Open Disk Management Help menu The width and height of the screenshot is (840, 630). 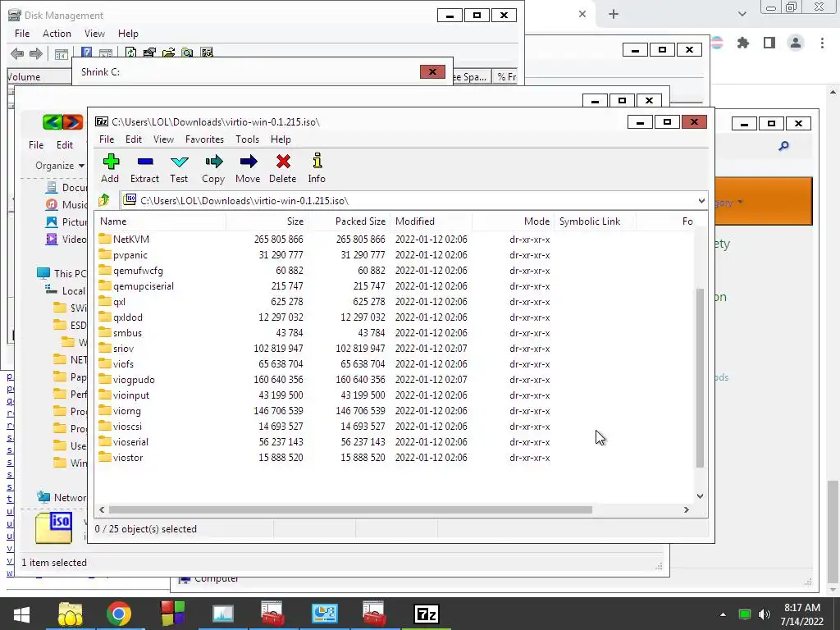[x=128, y=33]
